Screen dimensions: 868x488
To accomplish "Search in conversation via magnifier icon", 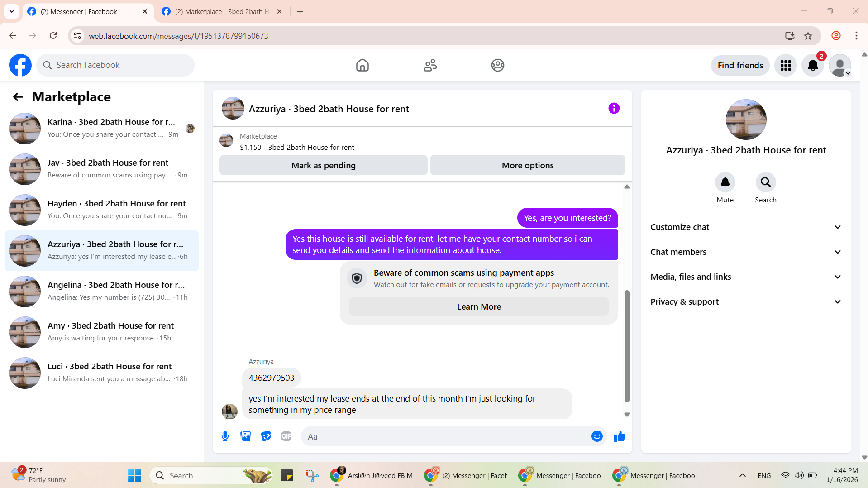I will 766,182.
